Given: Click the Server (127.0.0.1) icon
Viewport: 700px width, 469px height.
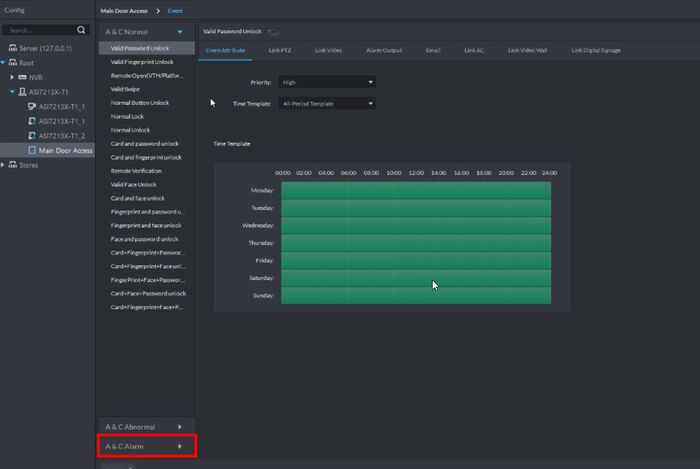Looking at the screenshot, I should pos(12,48).
